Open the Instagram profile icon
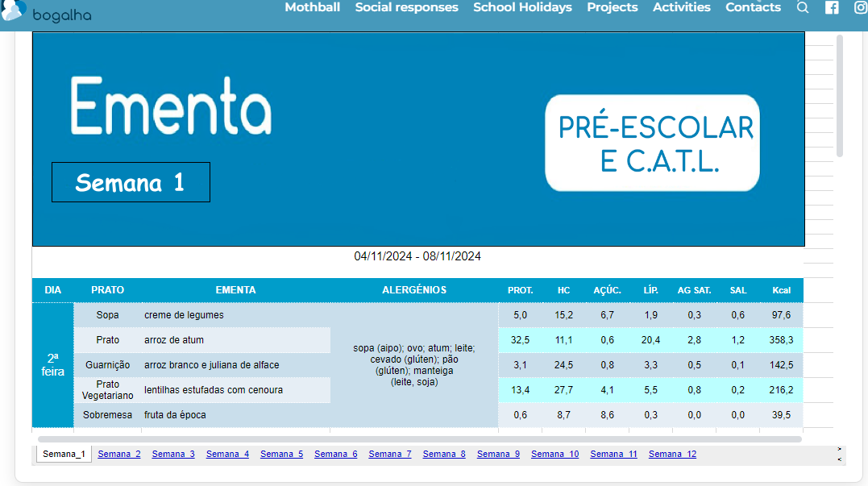Image resolution: width=868 pixels, height=486 pixels. 860,7
